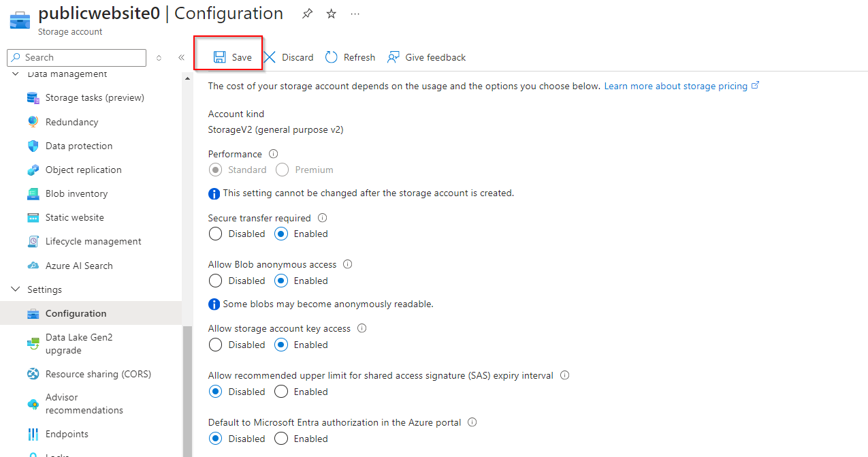Mark page as favorite with star

click(332, 14)
